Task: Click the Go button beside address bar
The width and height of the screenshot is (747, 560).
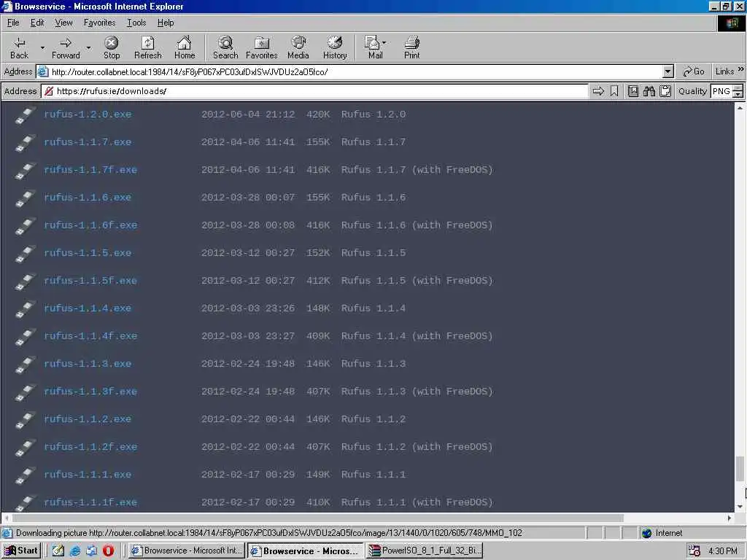Action: [x=693, y=71]
